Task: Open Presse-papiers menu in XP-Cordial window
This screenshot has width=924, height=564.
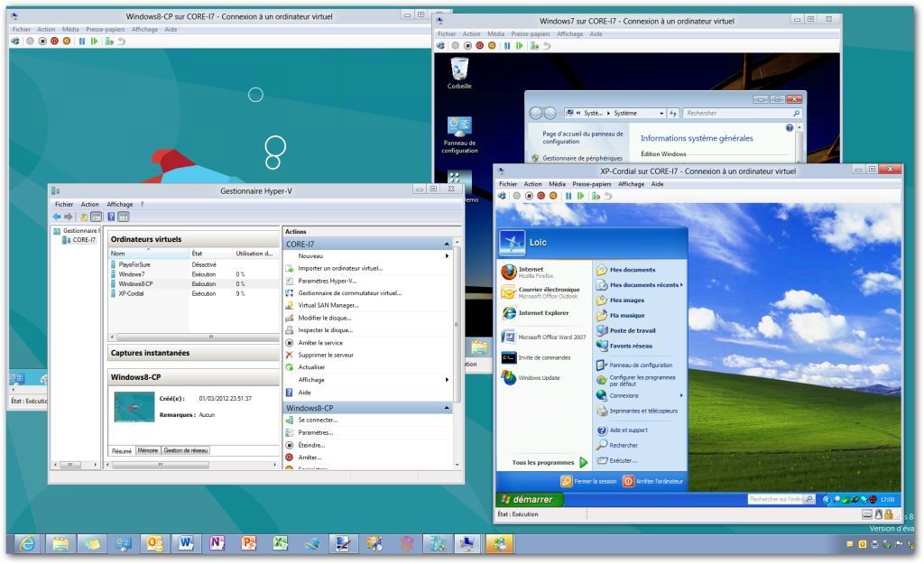Action: coord(592,184)
